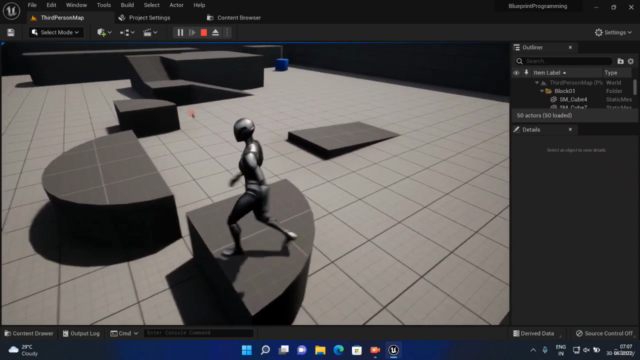Click the Outliner new folder icon
Image resolution: width=640 pixels, height=360 pixels.
[620, 61]
